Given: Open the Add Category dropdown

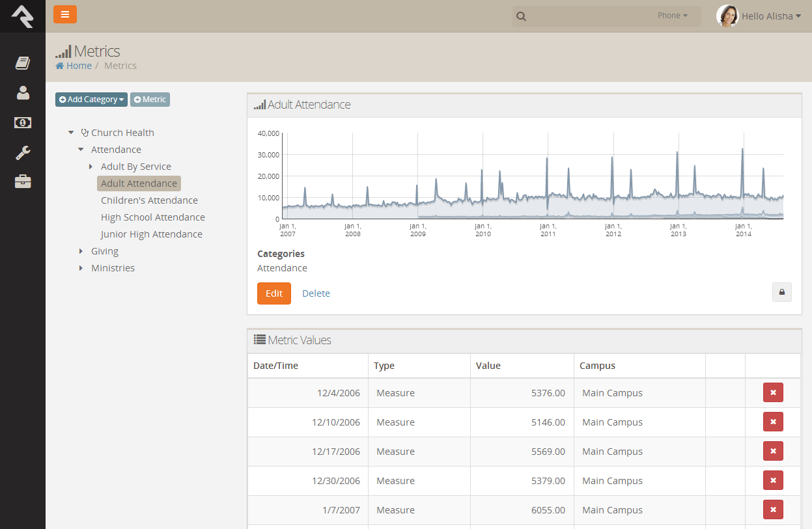Looking at the screenshot, I should click(91, 100).
